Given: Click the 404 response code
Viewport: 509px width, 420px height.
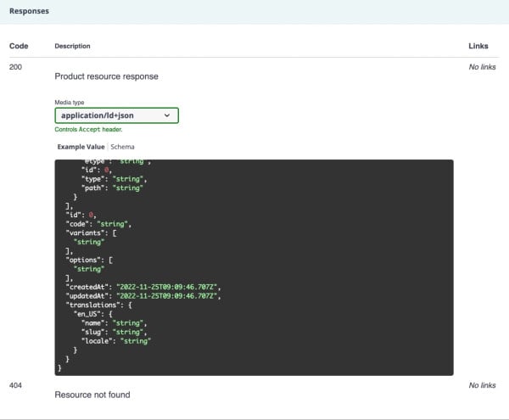Looking at the screenshot, I should tap(15, 385).
